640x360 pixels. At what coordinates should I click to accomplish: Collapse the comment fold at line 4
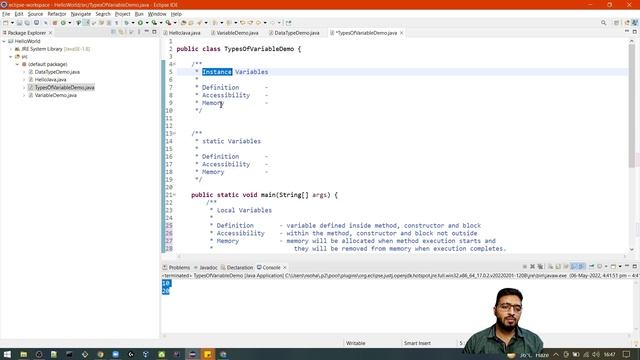click(x=174, y=64)
